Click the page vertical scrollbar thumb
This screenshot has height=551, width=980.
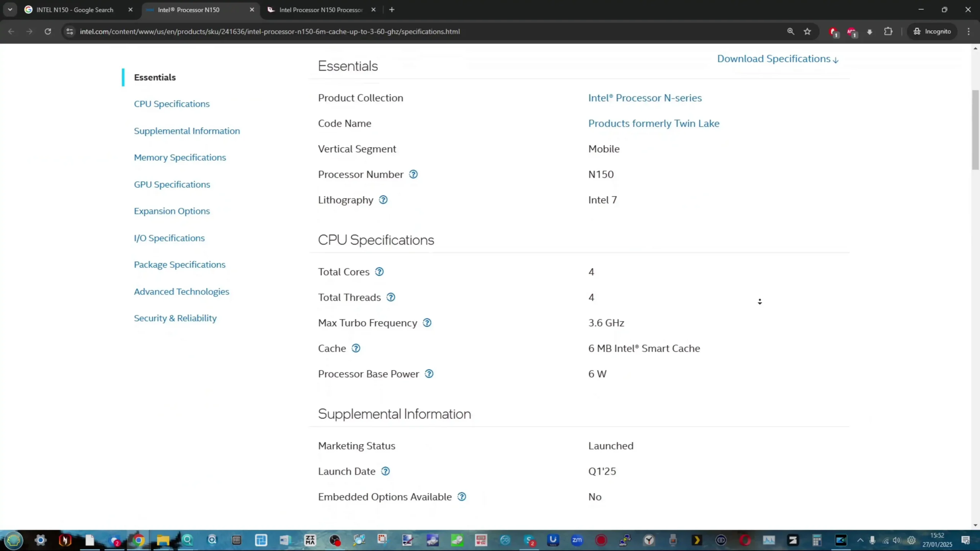coord(975,129)
